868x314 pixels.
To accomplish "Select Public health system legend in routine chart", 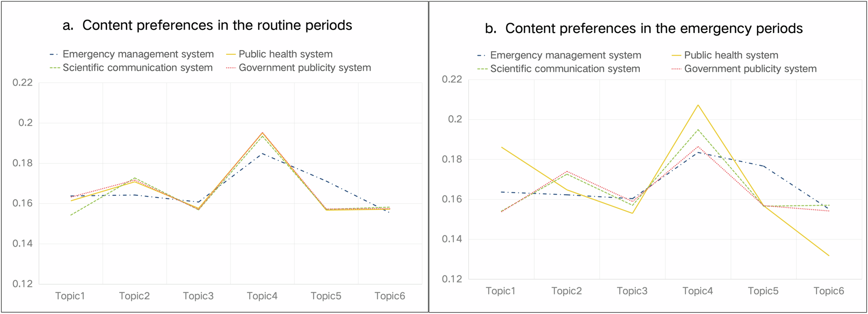I will point(286,54).
